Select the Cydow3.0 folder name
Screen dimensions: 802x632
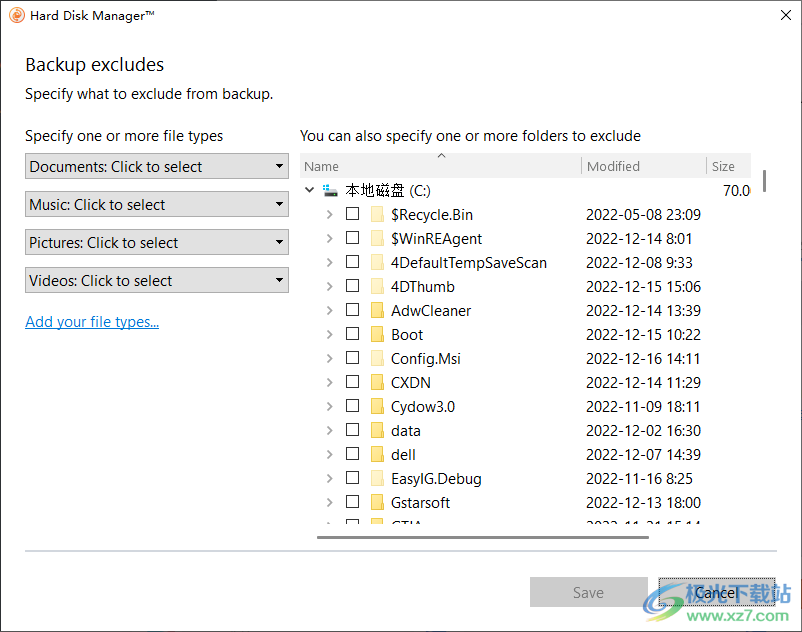(x=422, y=407)
